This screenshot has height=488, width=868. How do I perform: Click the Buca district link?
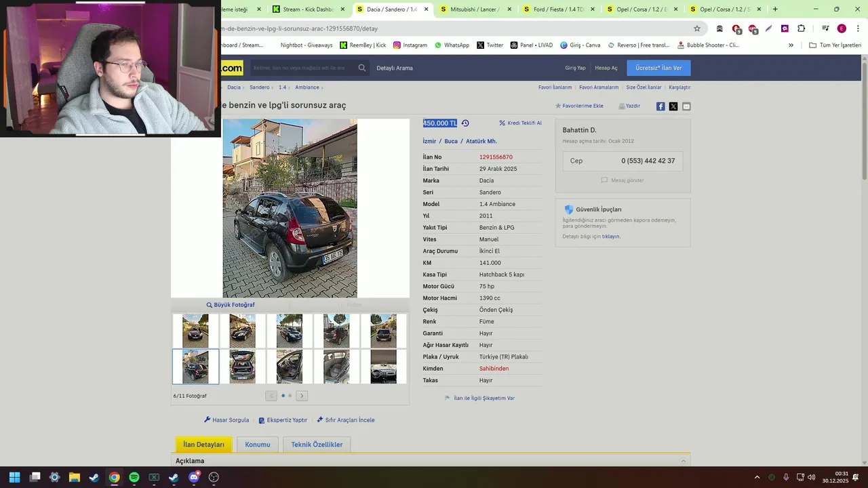(451, 142)
